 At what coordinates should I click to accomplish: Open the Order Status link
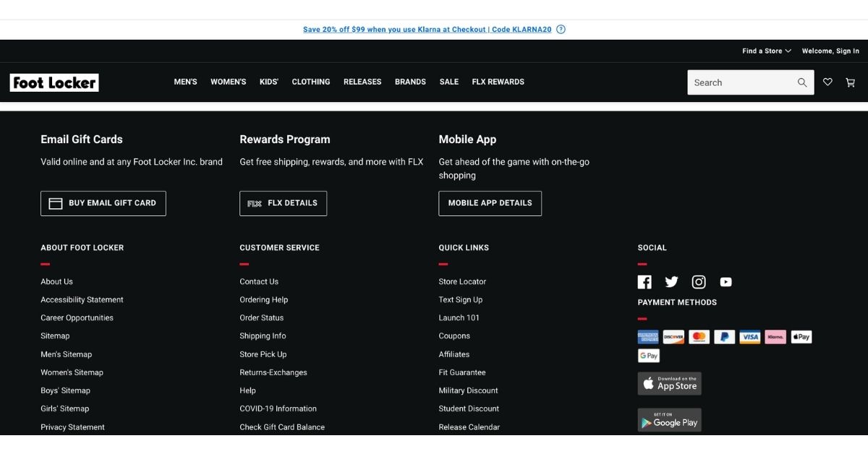pyautogui.click(x=261, y=318)
